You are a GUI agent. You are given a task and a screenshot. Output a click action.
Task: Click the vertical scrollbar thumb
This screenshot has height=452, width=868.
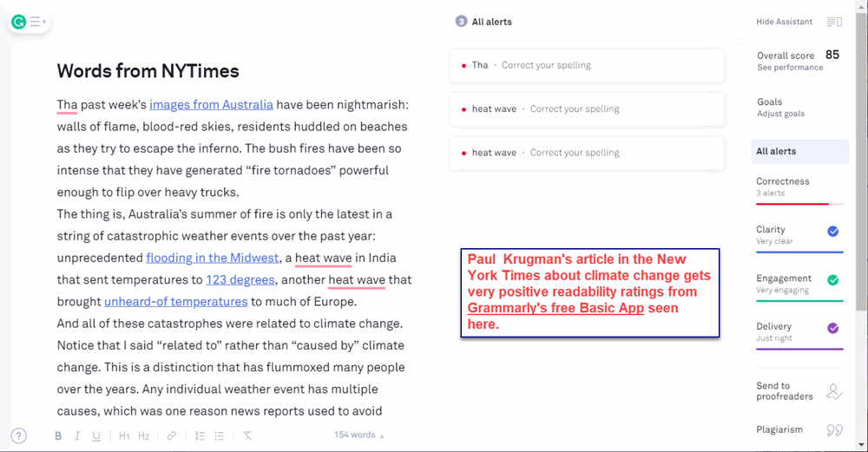click(861, 160)
